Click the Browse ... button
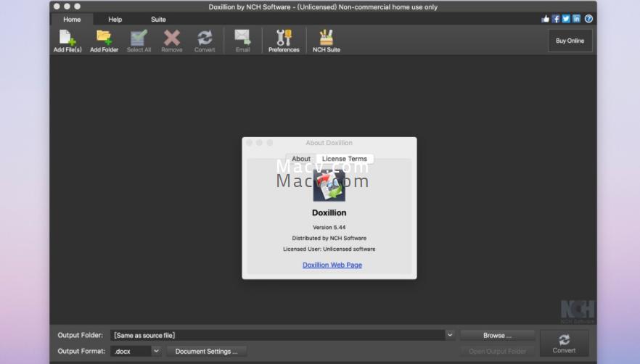This screenshot has width=640, height=364. pos(497,336)
